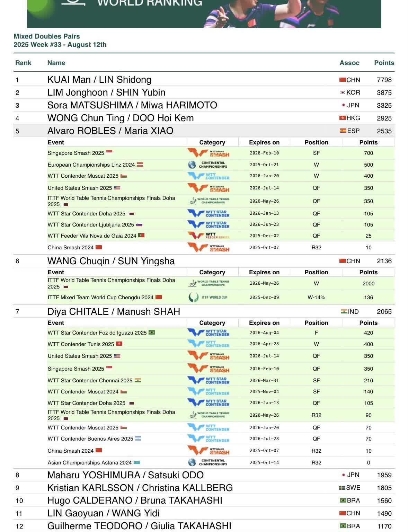This screenshot has width=408, height=532.
Task: Click '2025 Week #33 - August 12th' text
Action: pyautogui.click(x=60, y=45)
